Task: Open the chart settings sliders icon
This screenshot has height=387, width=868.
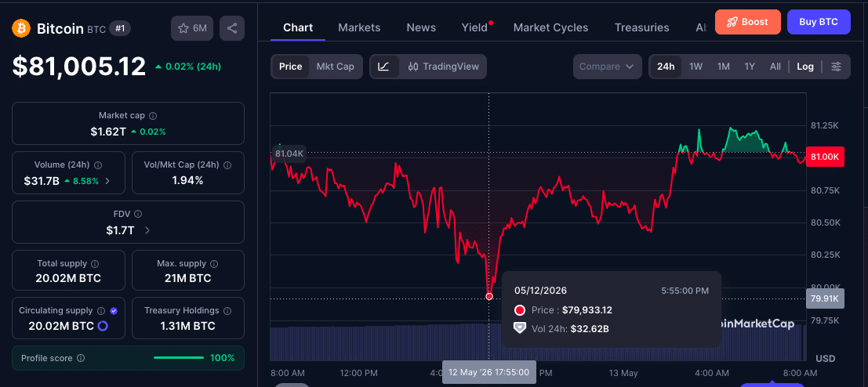Action: pyautogui.click(x=837, y=67)
